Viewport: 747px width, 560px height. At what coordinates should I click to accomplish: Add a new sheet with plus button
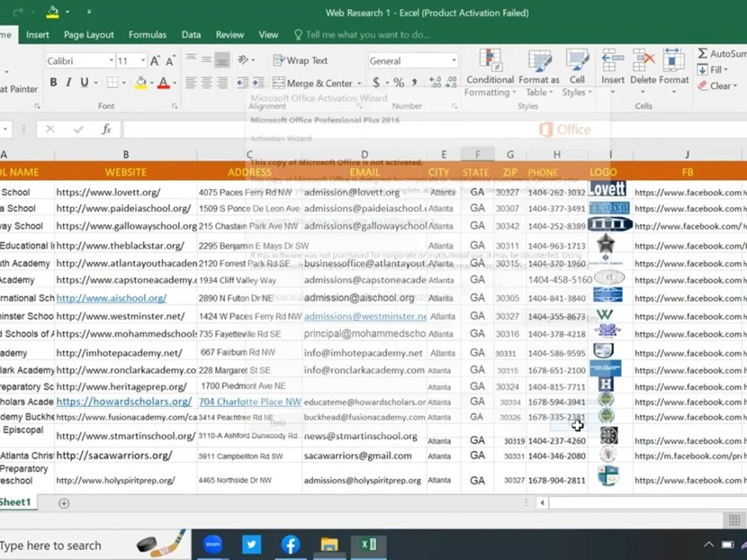(63, 503)
